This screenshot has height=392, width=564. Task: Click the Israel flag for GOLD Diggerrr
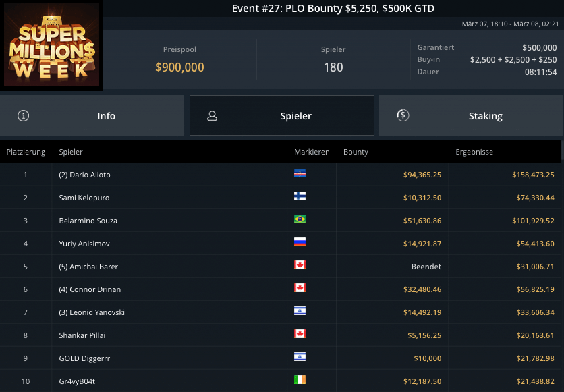(x=300, y=358)
